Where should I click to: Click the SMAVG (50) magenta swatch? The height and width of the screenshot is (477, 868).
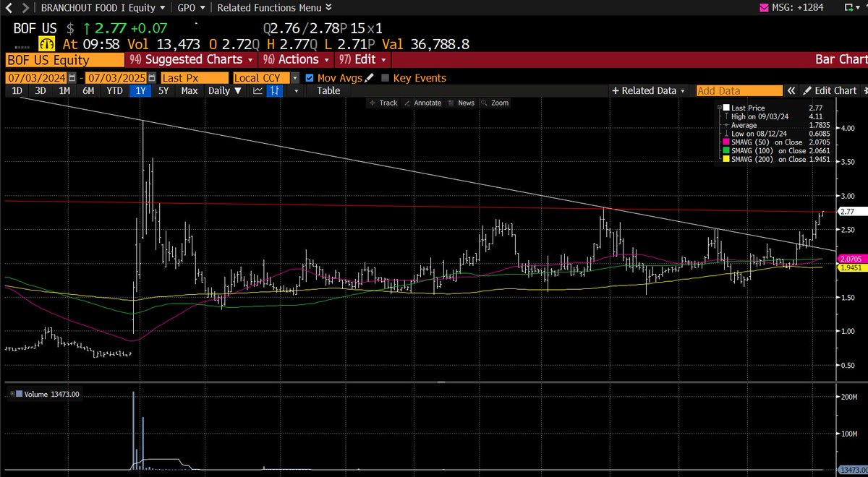tap(725, 142)
